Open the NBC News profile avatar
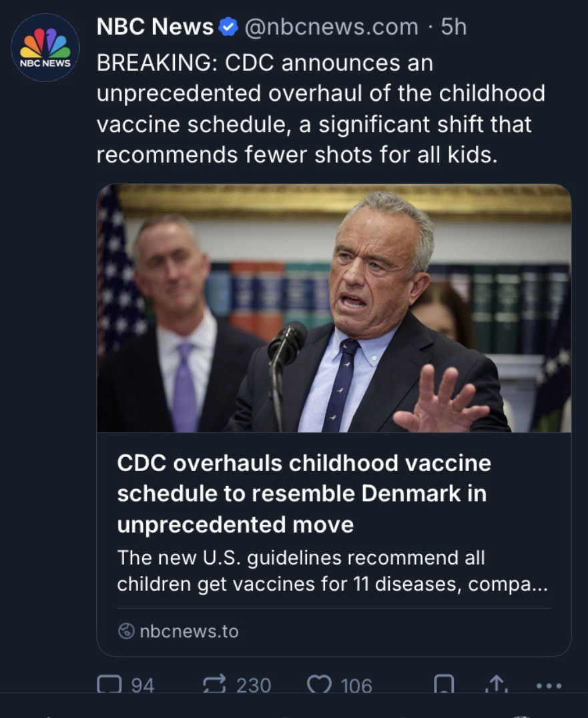The height and width of the screenshot is (718, 588). point(45,48)
